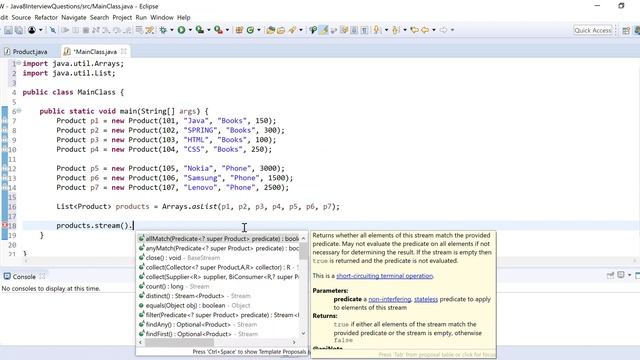Click the New Java Class icon
Image resolution: width=640 pixels, height=360 pixels.
250,30
